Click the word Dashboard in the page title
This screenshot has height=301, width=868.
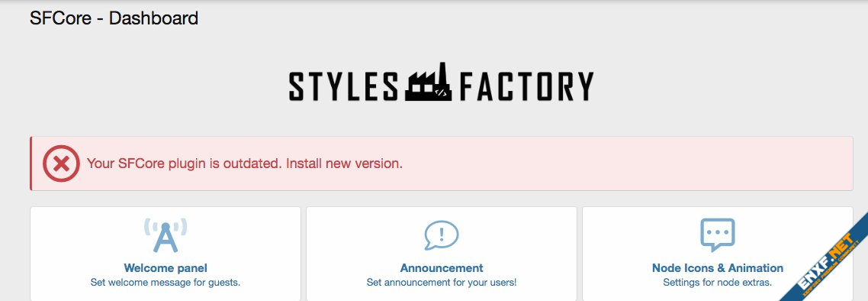tap(153, 18)
